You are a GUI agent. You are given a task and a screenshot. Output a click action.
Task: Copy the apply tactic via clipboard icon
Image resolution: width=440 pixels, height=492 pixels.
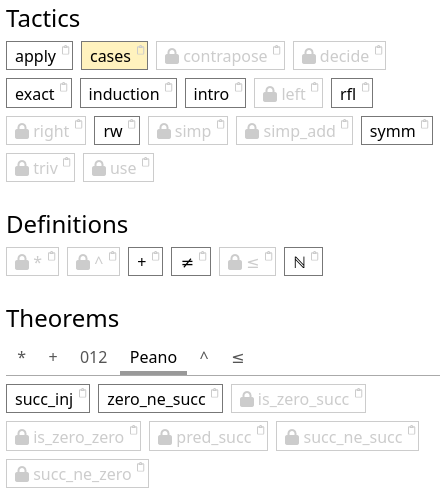[x=66, y=50]
